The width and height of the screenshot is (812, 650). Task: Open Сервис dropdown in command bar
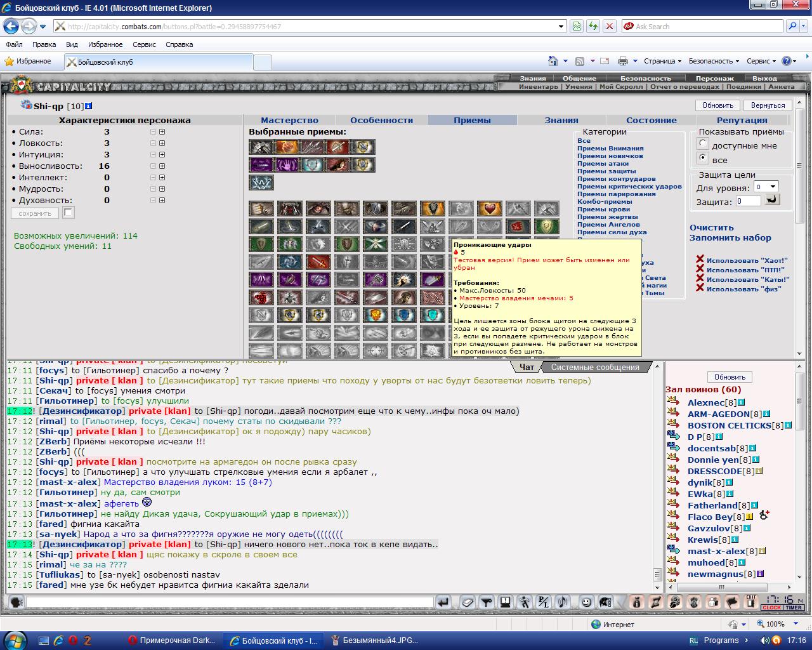(761, 61)
